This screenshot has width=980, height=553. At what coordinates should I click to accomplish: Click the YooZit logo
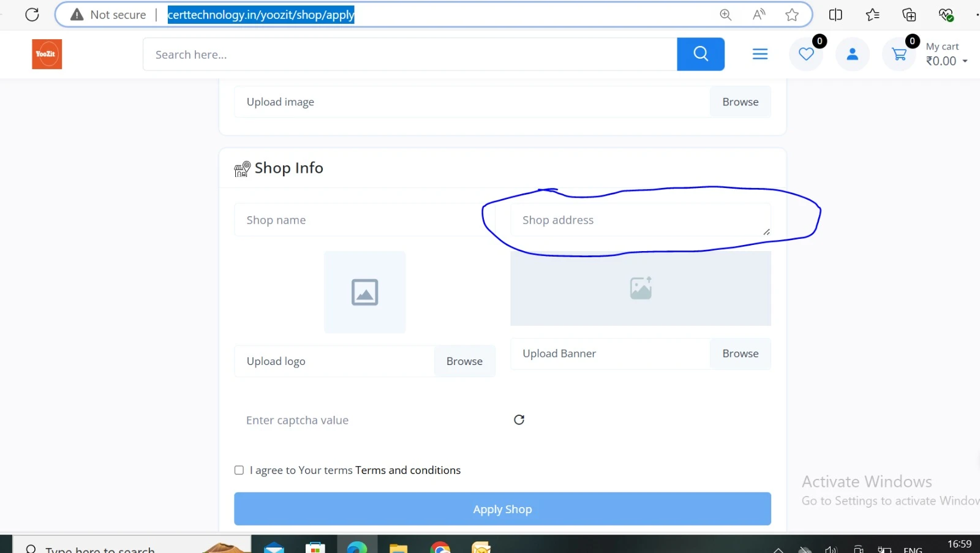pyautogui.click(x=47, y=54)
